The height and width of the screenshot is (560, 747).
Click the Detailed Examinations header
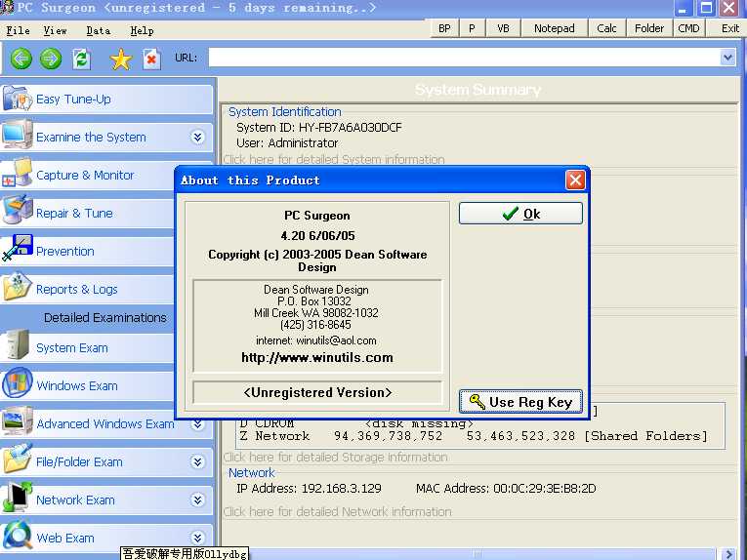pyautogui.click(x=105, y=317)
